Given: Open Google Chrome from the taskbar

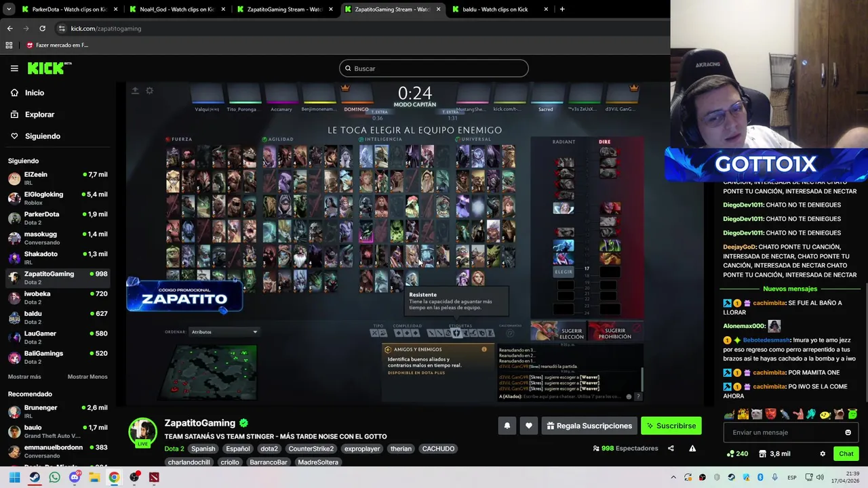Looking at the screenshot, I should 114,477.
